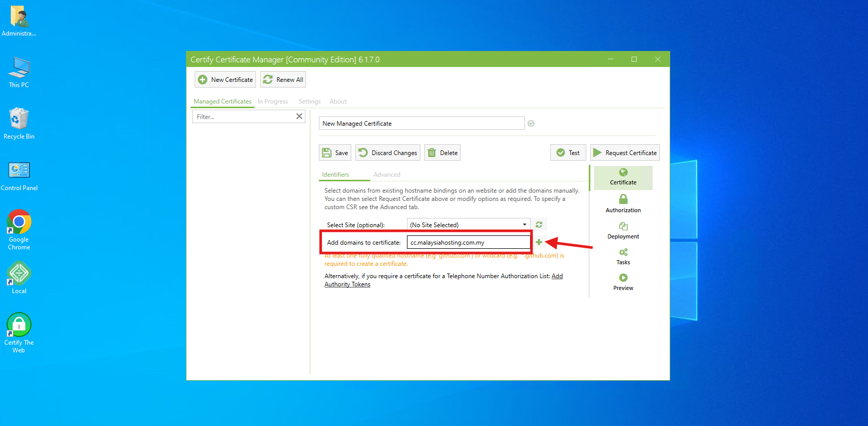Click the Test button
This screenshot has width=868, height=426.
coord(568,152)
